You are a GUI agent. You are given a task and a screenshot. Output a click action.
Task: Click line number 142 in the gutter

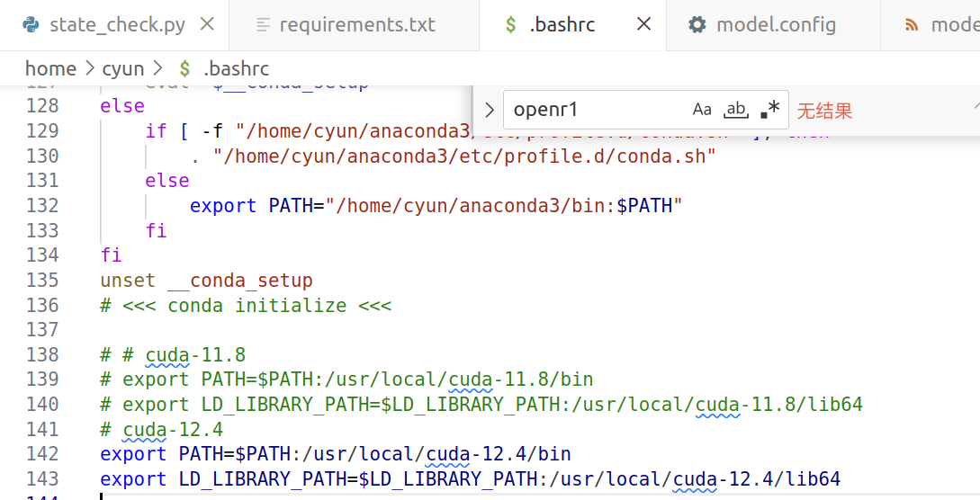click(42, 454)
